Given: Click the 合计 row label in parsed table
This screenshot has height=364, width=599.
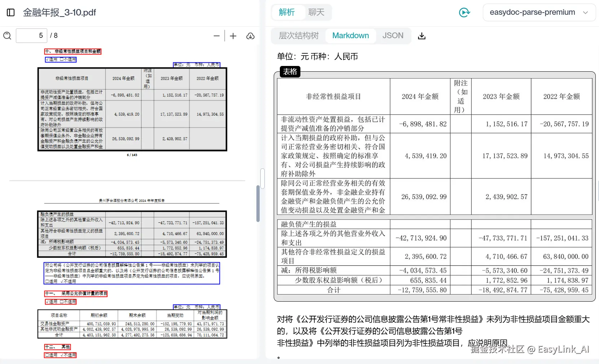Looking at the screenshot, I should click(x=334, y=290).
